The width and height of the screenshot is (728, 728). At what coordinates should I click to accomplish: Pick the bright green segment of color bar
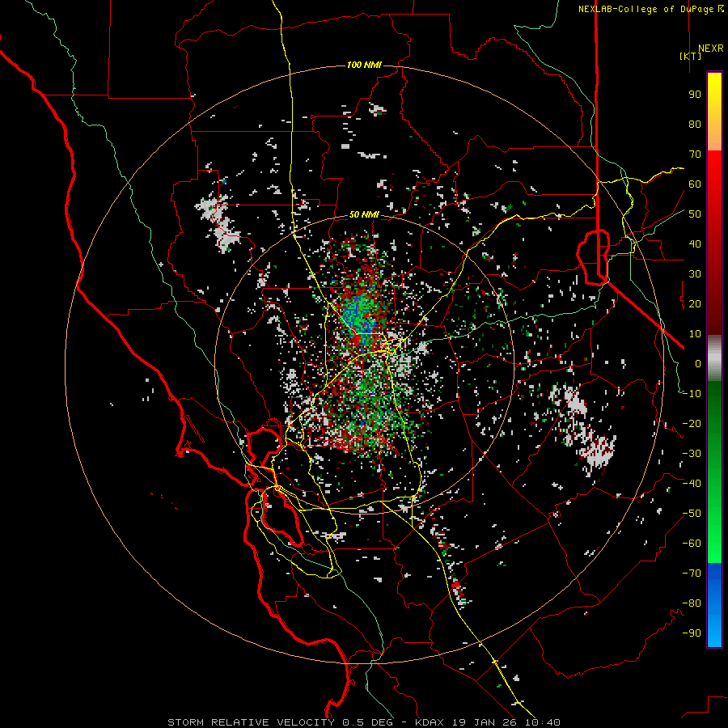point(714,534)
